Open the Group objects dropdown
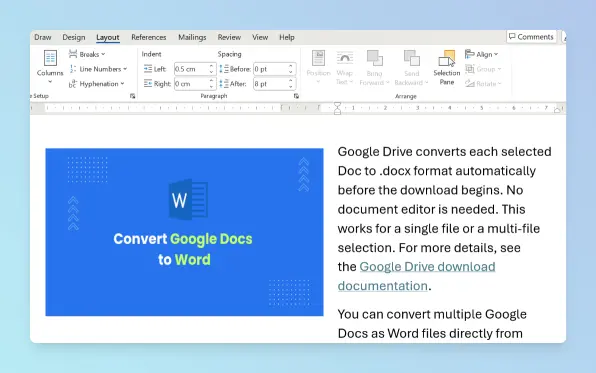596x373 pixels. [x=483, y=69]
